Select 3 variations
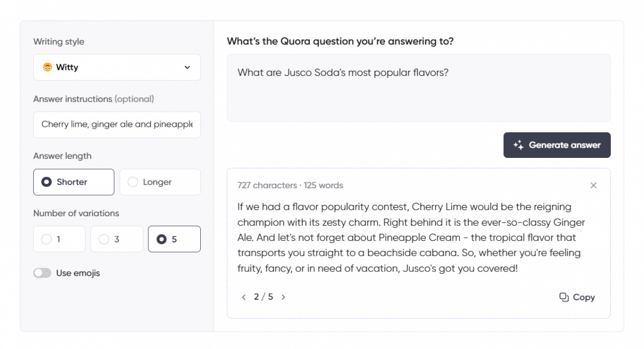Image resolution: width=644 pixels, height=349 pixels. point(116,239)
